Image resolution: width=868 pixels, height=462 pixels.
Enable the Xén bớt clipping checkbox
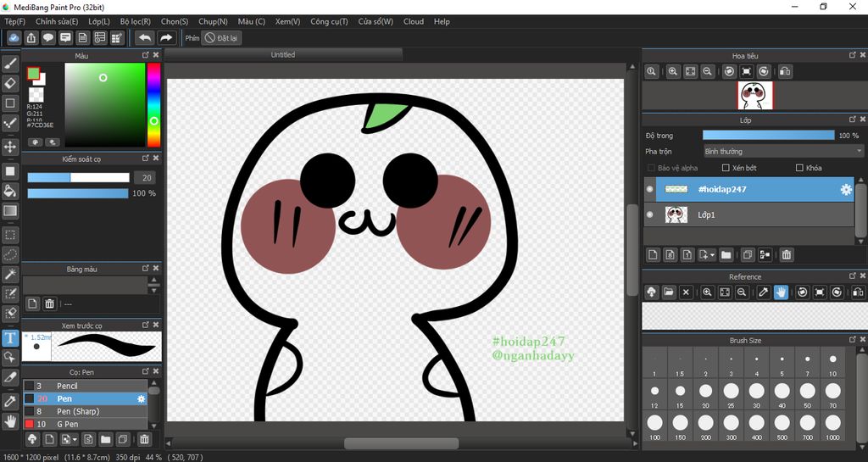pyautogui.click(x=726, y=168)
